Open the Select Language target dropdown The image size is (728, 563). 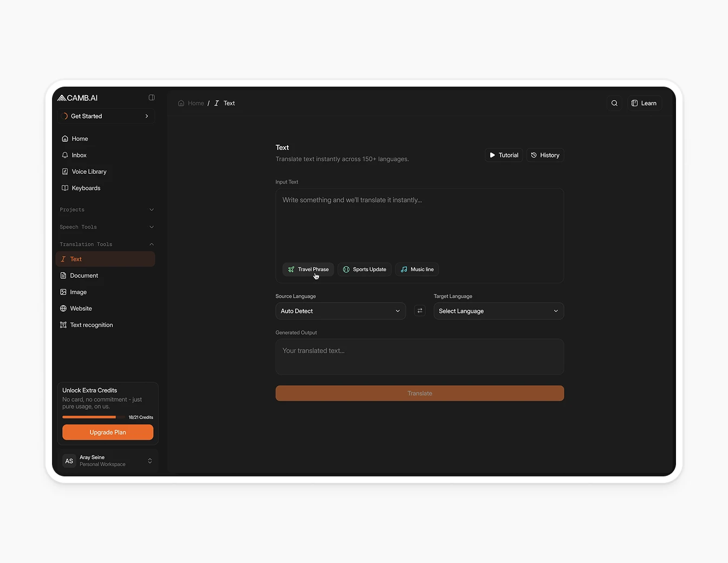(x=498, y=311)
